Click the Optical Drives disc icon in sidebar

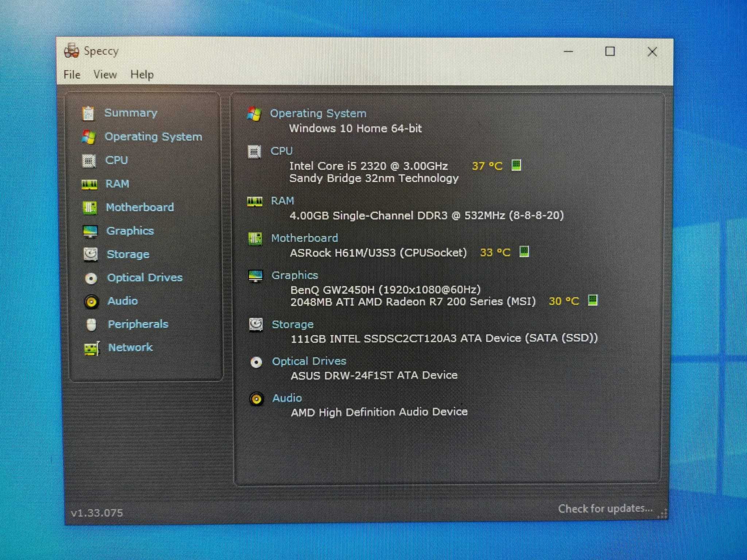pyautogui.click(x=91, y=279)
